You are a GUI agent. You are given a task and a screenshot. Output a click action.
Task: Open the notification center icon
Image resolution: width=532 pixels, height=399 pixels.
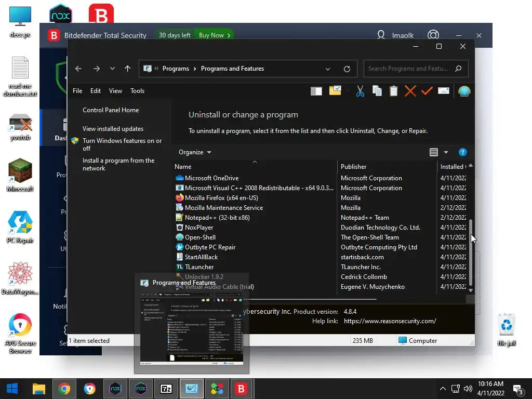pyautogui.click(x=518, y=390)
